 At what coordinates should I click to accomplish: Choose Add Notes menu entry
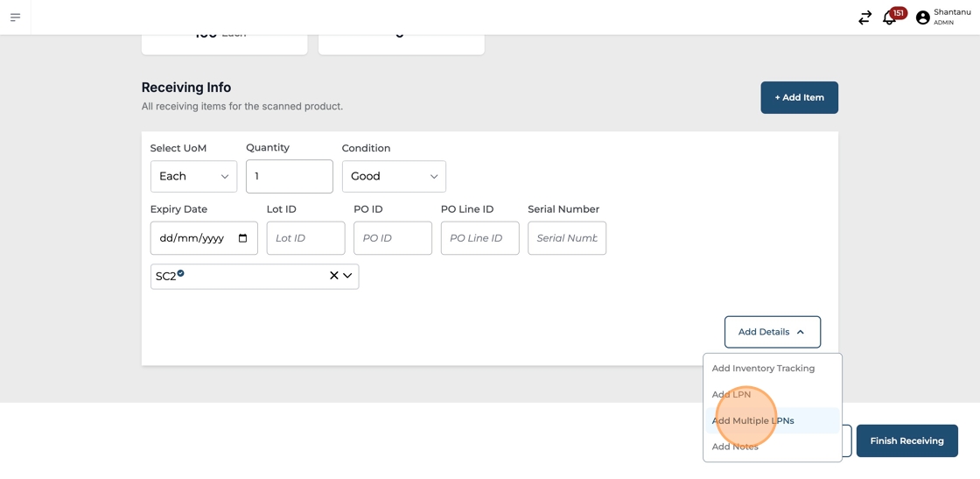[x=735, y=447]
